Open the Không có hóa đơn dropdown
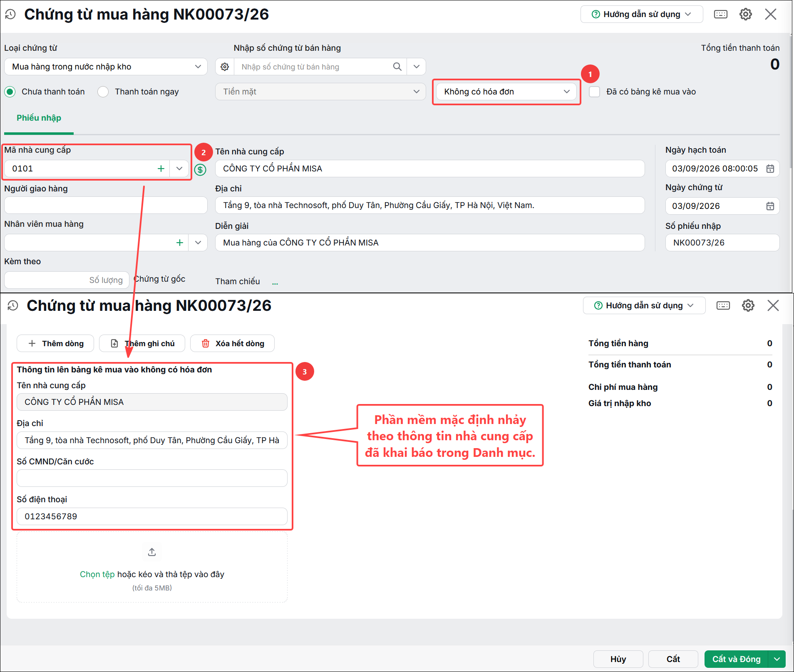 tap(506, 92)
